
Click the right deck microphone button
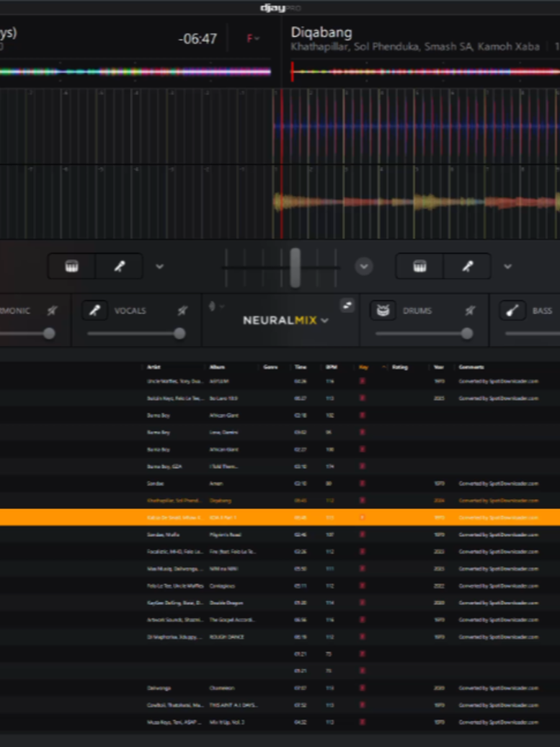tap(467, 266)
